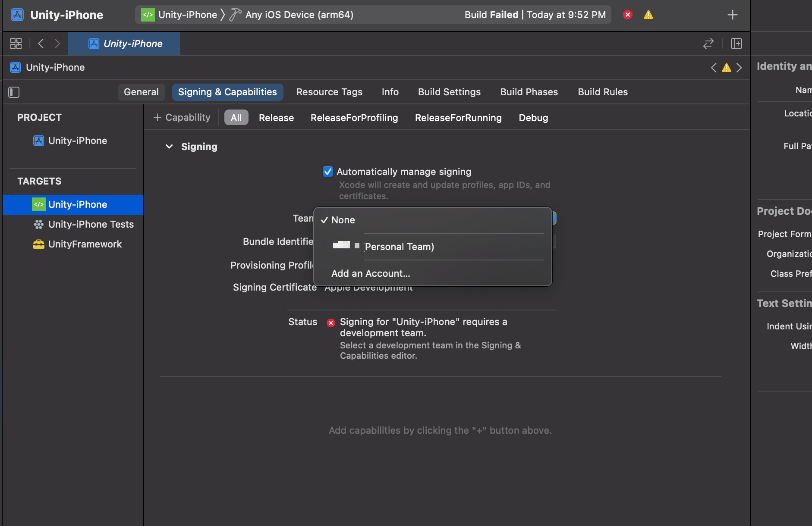Click the hammer build destination icon
Viewport: 812px width, 526px height.
235,15
